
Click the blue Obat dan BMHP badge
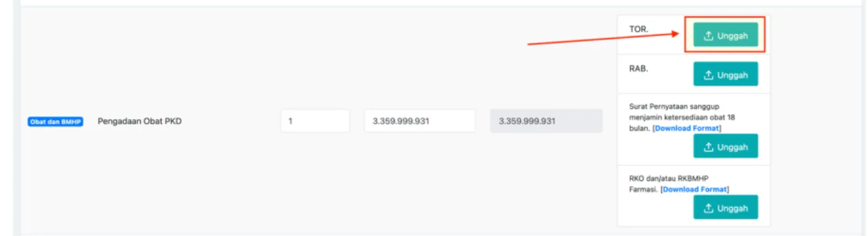(56, 122)
